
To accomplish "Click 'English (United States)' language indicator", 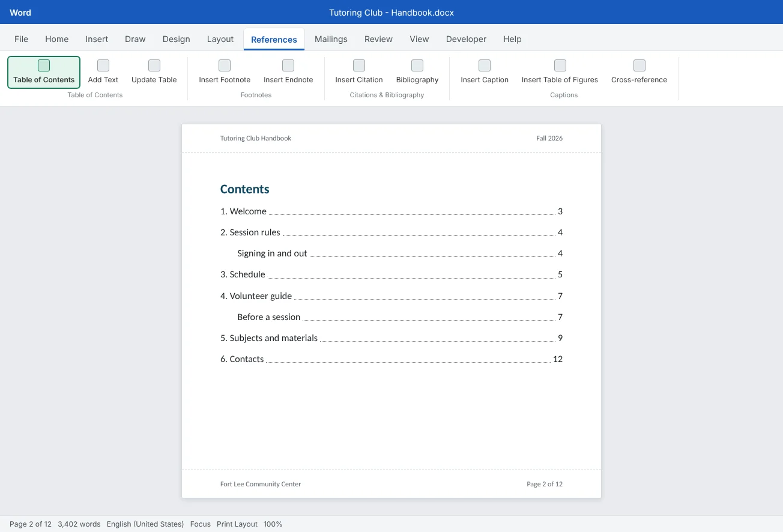I will coord(145,524).
